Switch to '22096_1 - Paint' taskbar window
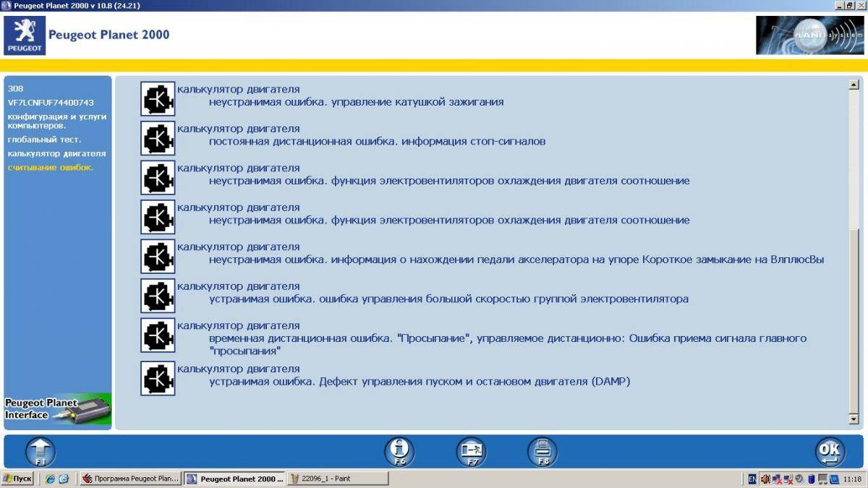Image resolution: width=868 pixels, height=488 pixels. pos(338,479)
